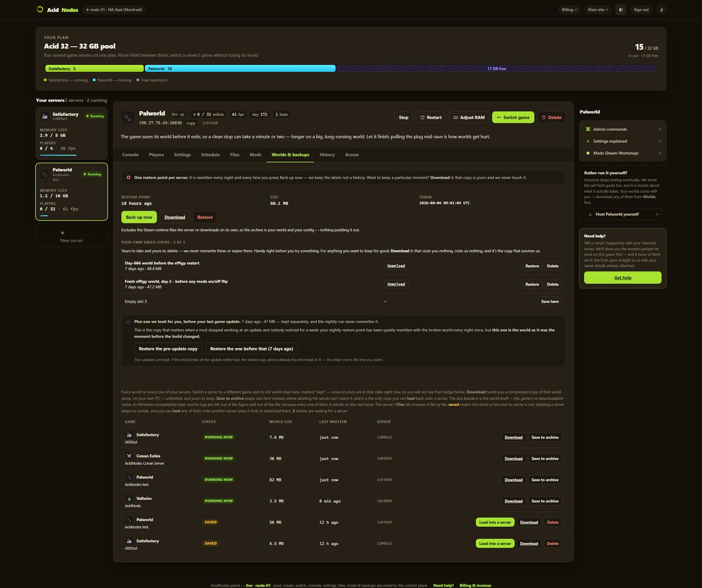Copy the server IP address
The width and height of the screenshot is (702, 588).
(x=191, y=123)
